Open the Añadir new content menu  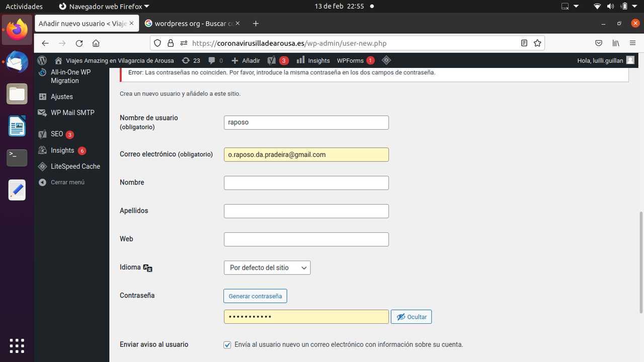(x=246, y=60)
